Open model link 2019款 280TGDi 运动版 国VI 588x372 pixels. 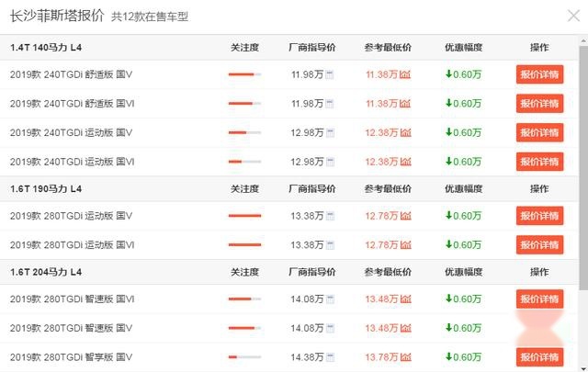tap(73, 245)
